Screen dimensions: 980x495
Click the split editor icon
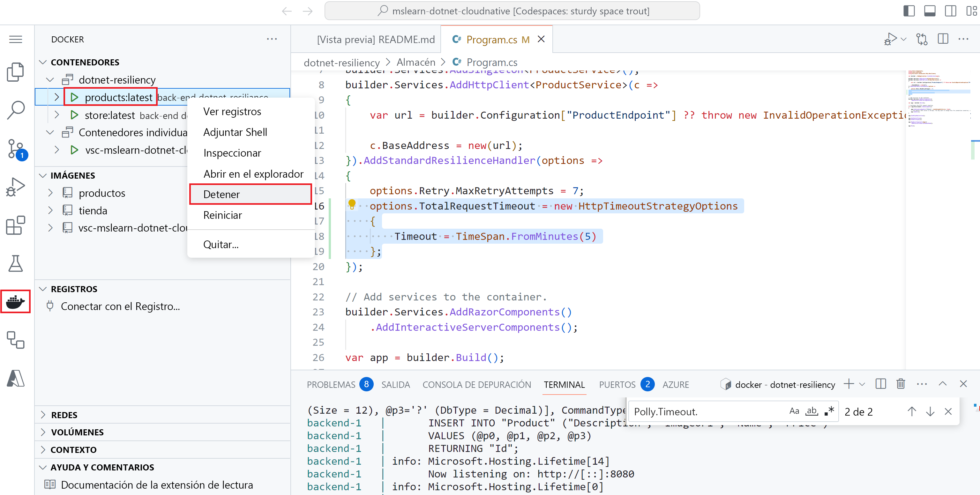[x=943, y=39]
